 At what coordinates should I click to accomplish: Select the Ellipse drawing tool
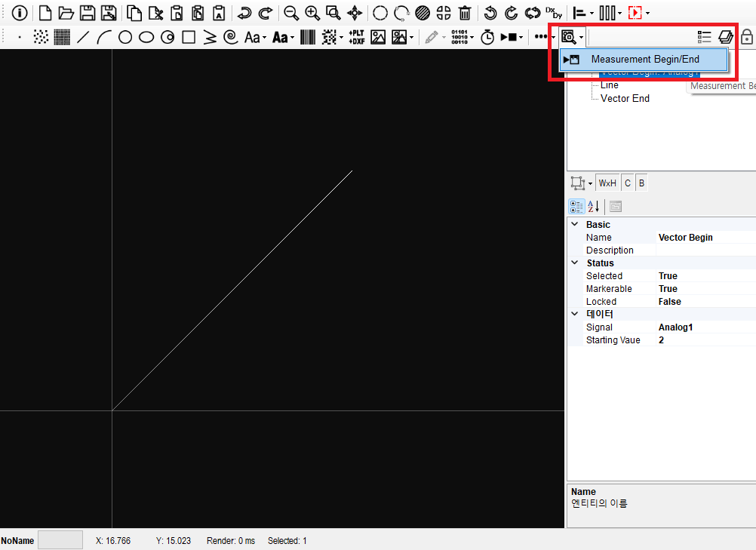pos(146,37)
